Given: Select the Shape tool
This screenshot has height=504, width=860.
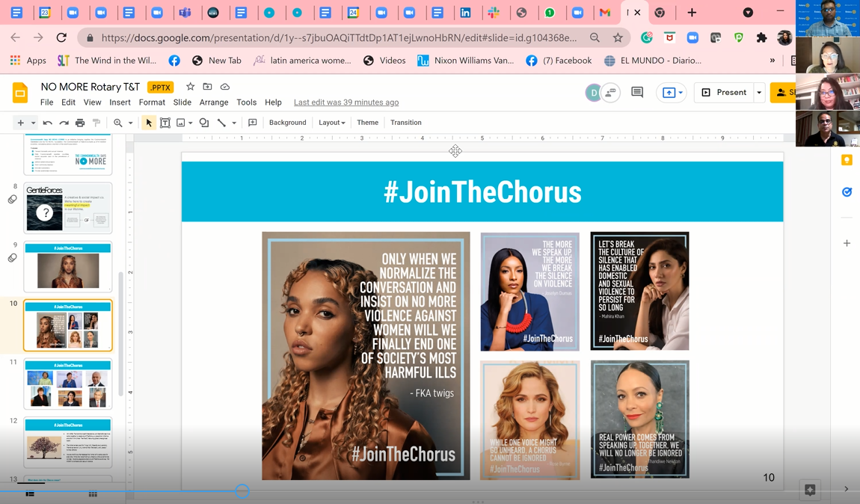Looking at the screenshot, I should (x=204, y=123).
